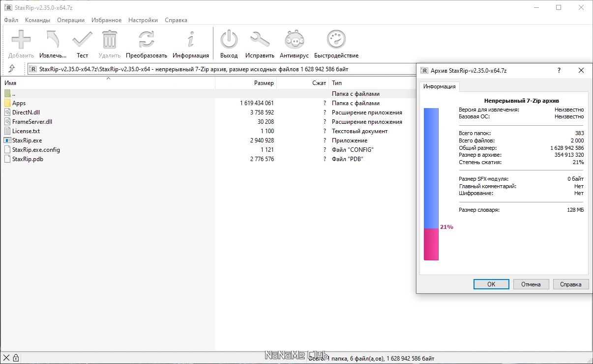Click the up-arrow navigation icon beside address bar
This screenshot has width=593, height=364.
click(12, 69)
